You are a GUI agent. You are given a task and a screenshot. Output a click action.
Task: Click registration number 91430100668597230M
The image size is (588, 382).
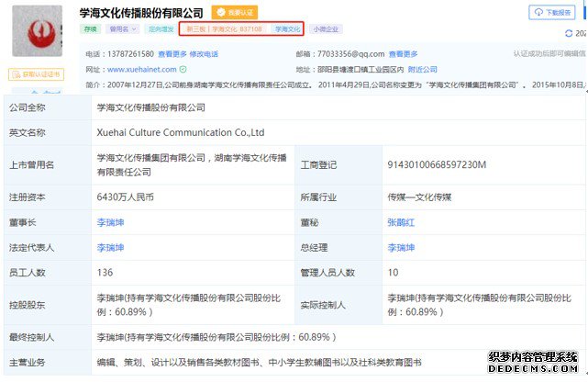tap(437, 164)
